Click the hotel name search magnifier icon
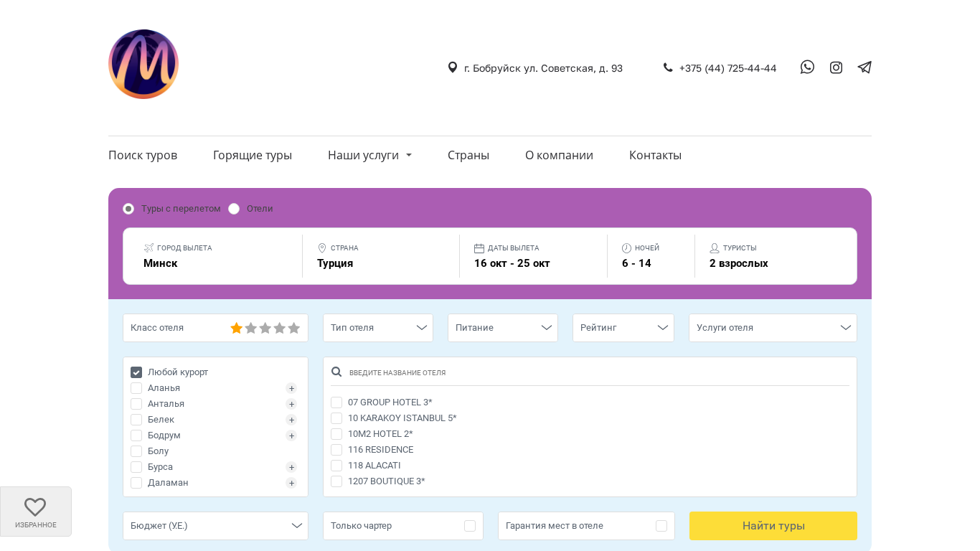Screen dimensions: 980x551 tap(336, 372)
